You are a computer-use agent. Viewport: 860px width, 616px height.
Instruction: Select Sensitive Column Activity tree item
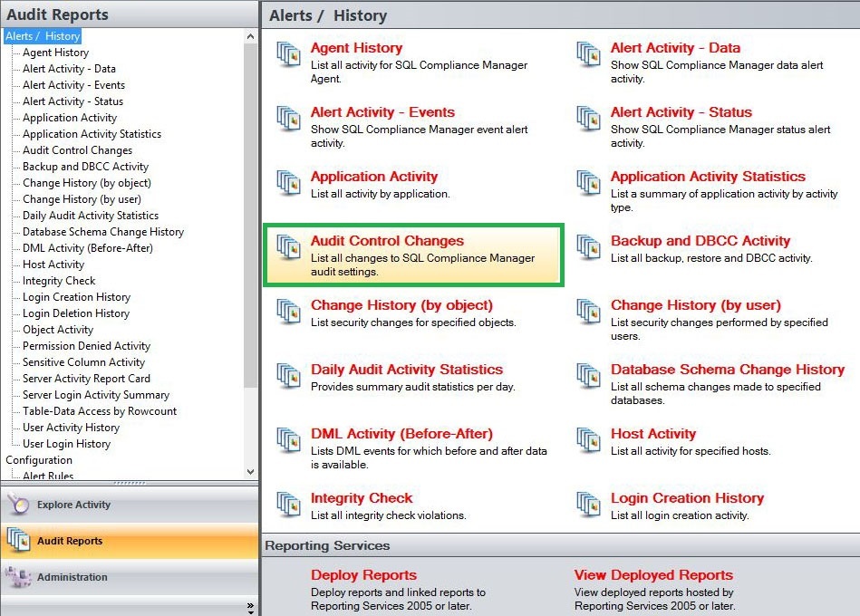83,362
